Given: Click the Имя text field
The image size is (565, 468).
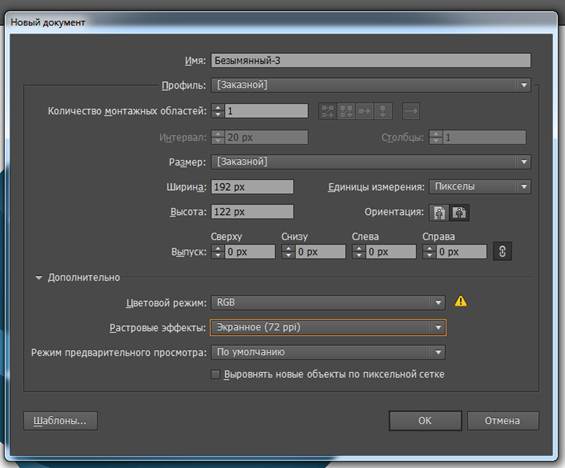Looking at the screenshot, I should (x=371, y=61).
